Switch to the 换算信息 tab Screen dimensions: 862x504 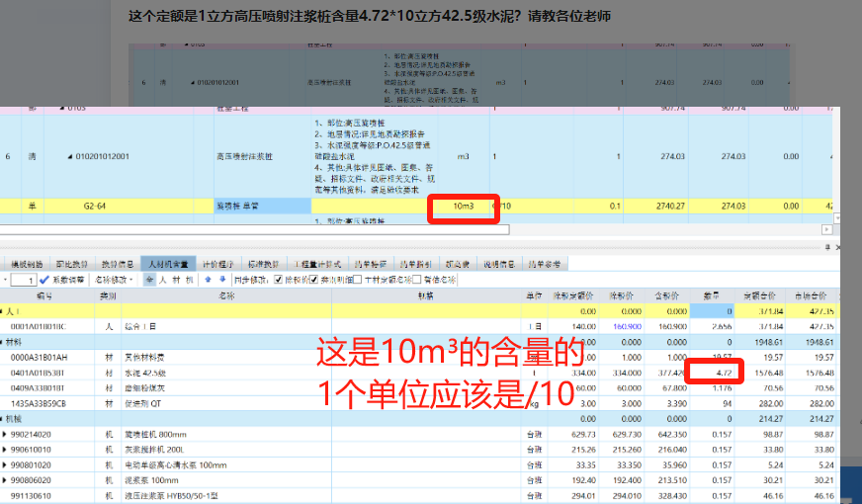pyautogui.click(x=118, y=265)
